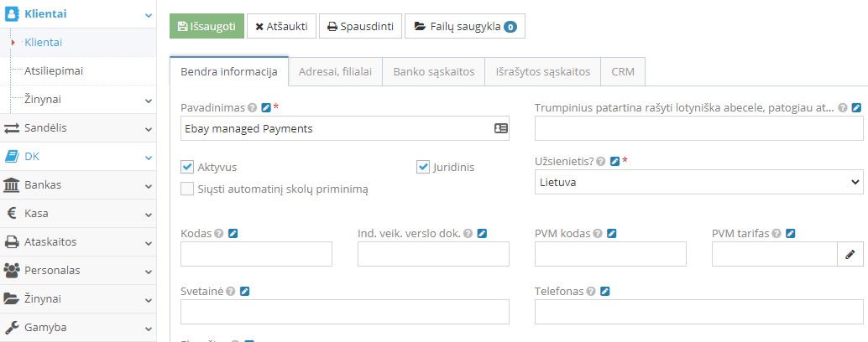The height and width of the screenshot is (342, 868).
Task: Open the Banko sąskaitos tab
Action: point(434,72)
